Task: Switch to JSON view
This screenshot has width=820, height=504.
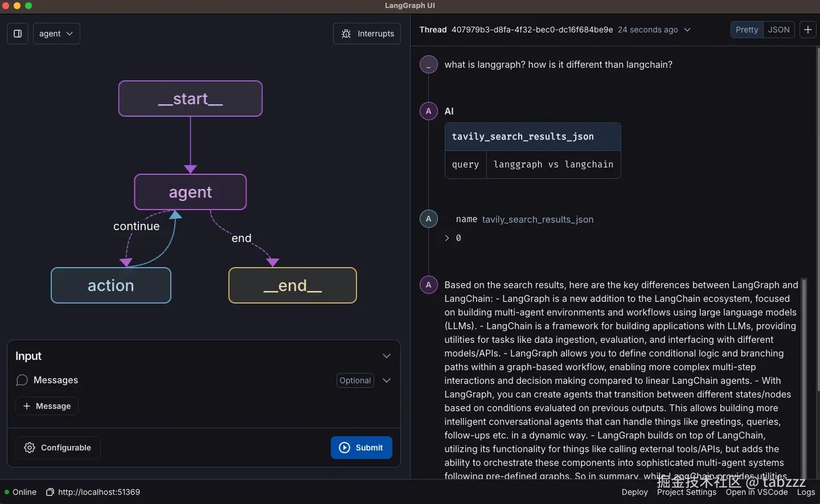Action: click(779, 30)
